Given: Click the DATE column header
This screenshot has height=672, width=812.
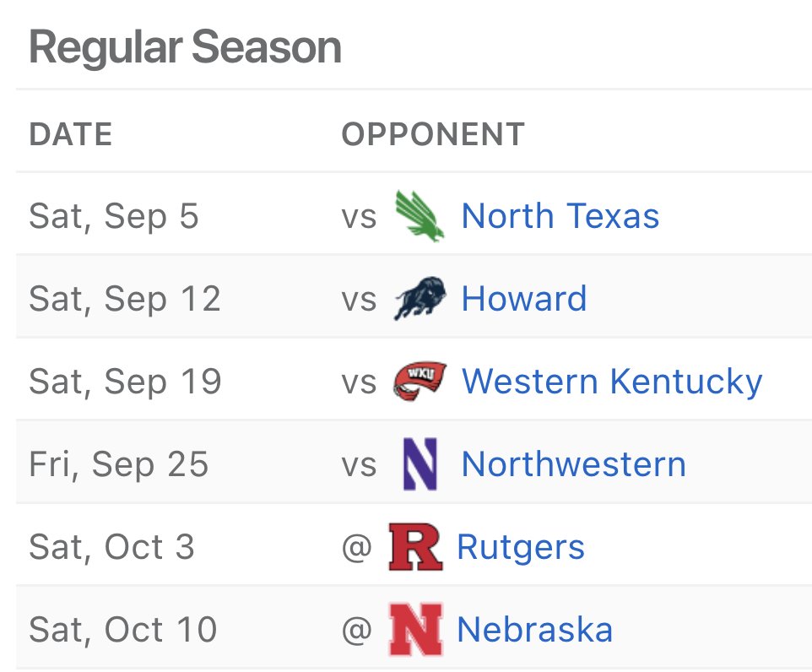Looking at the screenshot, I should pos(71,134).
